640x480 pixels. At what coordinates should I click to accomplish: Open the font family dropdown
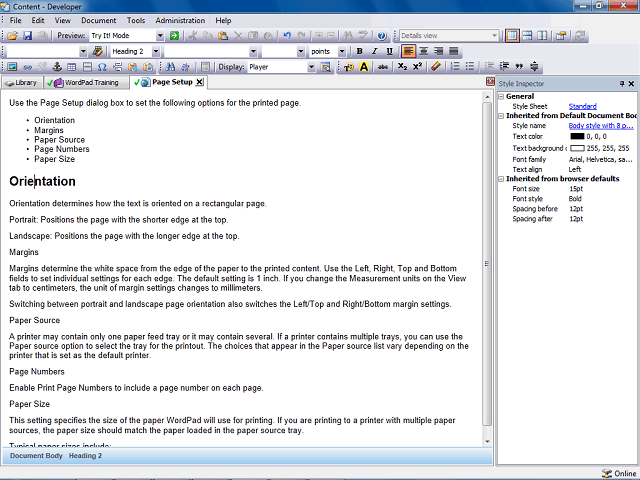coord(253,51)
